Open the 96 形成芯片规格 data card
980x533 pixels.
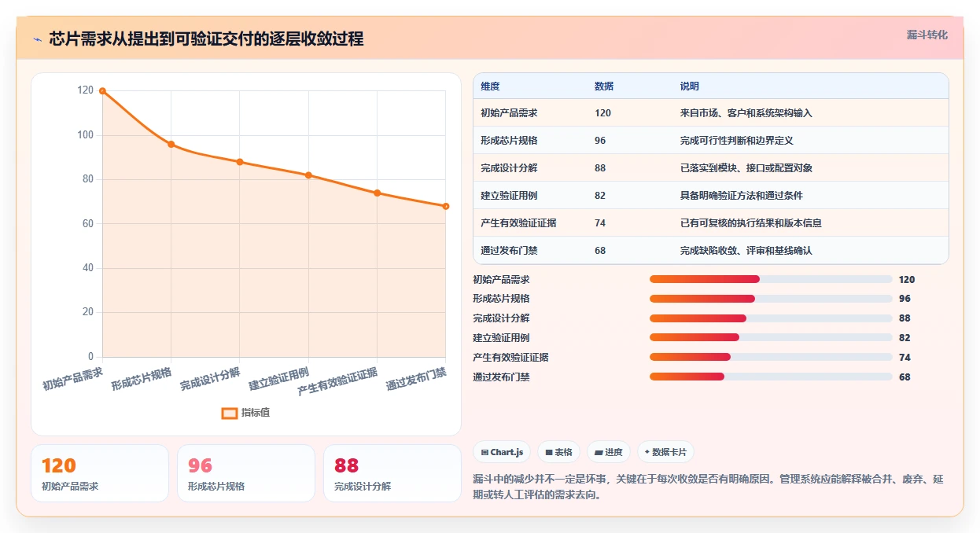click(x=246, y=473)
